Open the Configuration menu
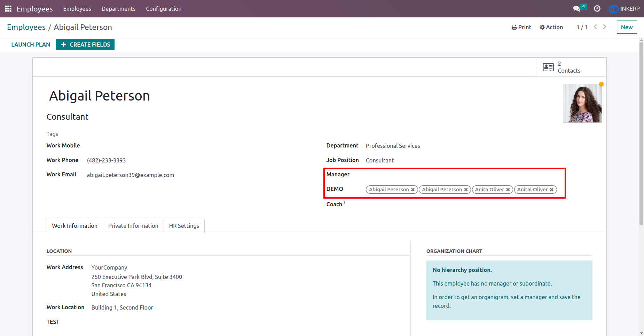This screenshot has height=336, width=644. click(x=164, y=9)
